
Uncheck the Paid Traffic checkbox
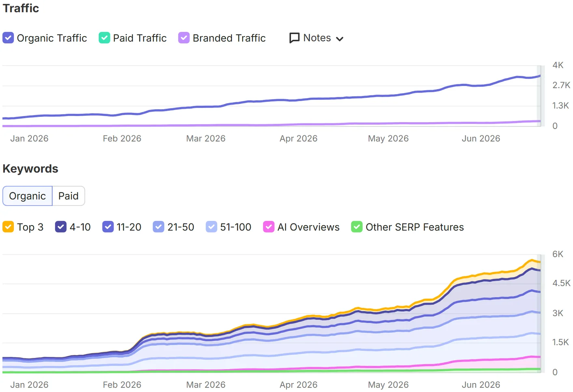tap(104, 38)
